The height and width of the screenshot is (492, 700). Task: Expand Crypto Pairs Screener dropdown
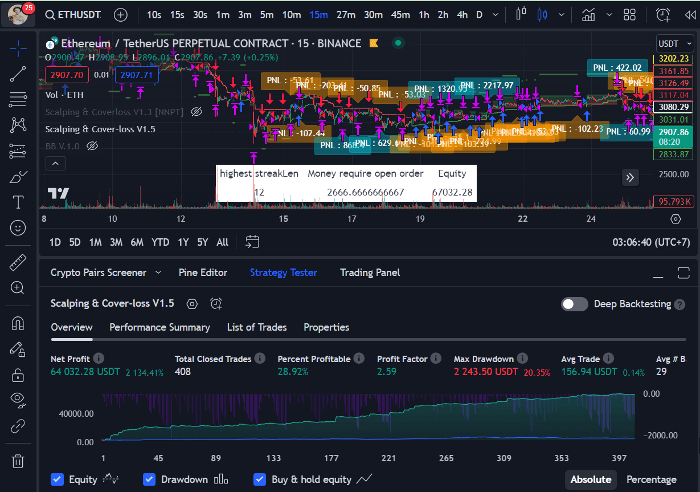[158, 272]
